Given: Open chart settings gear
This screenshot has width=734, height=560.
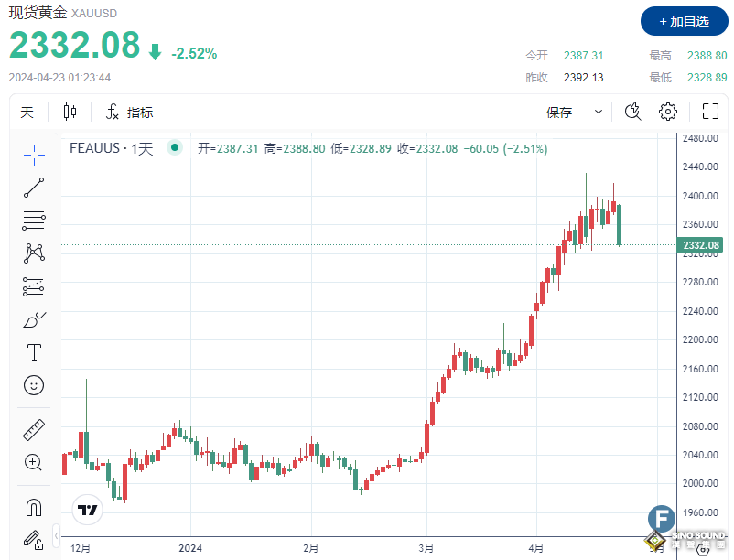Looking at the screenshot, I should click(668, 112).
